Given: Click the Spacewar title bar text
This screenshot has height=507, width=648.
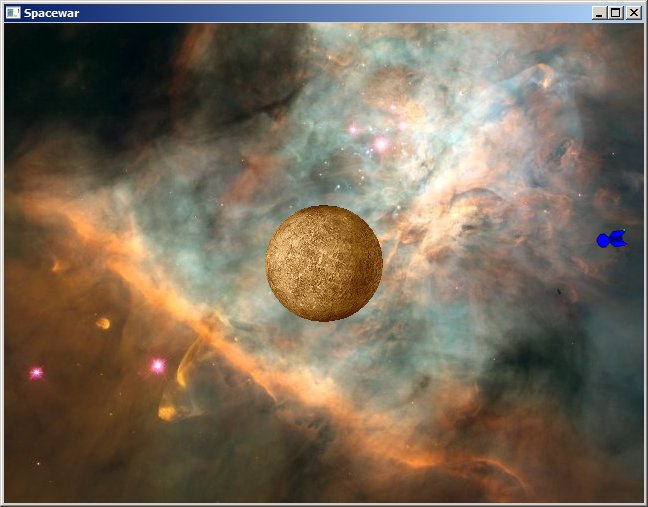Looking at the screenshot, I should pyautogui.click(x=52, y=13).
